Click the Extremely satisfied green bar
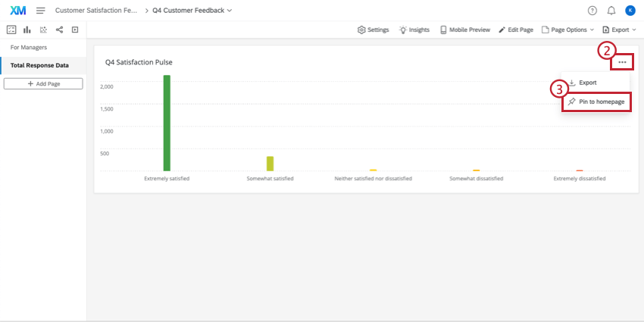The height and width of the screenshot is (322, 644). pos(167,123)
